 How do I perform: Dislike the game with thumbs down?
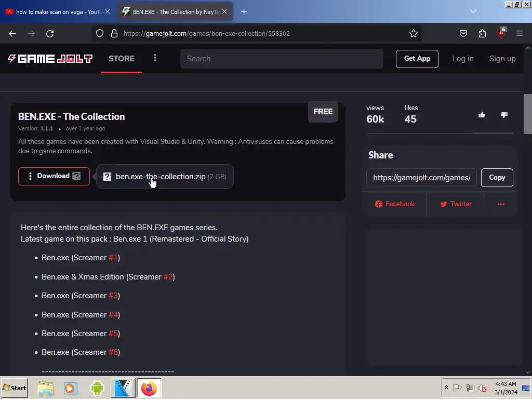[x=504, y=115]
